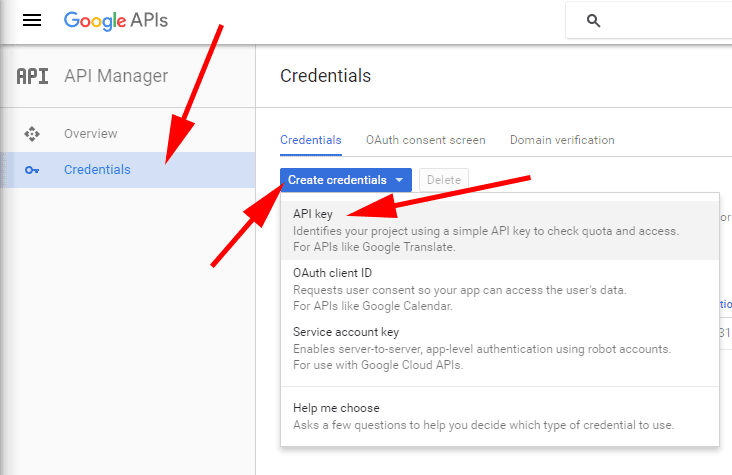The width and height of the screenshot is (732, 475).
Task: Open the Domain verification tab
Action: point(562,140)
